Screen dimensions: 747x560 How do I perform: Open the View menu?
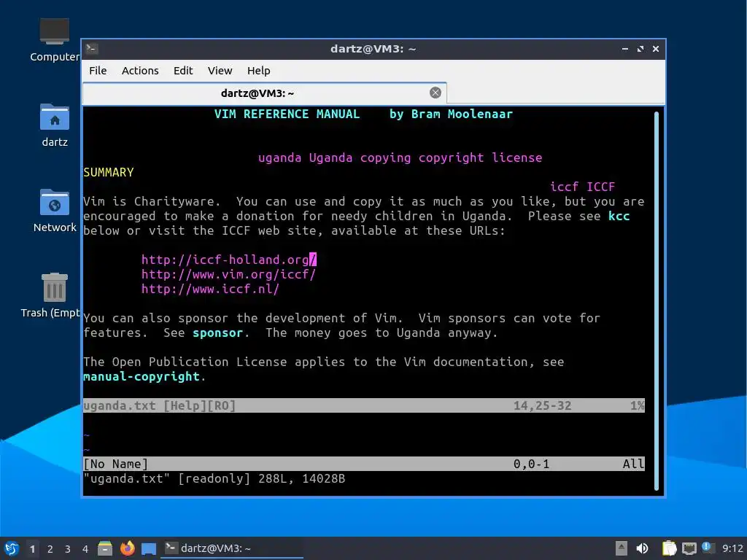click(x=220, y=71)
